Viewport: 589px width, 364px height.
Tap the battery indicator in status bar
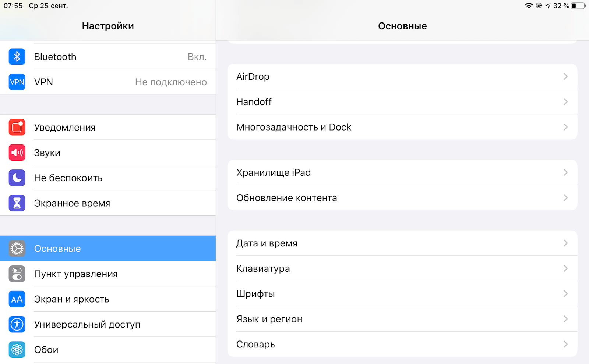578,6
